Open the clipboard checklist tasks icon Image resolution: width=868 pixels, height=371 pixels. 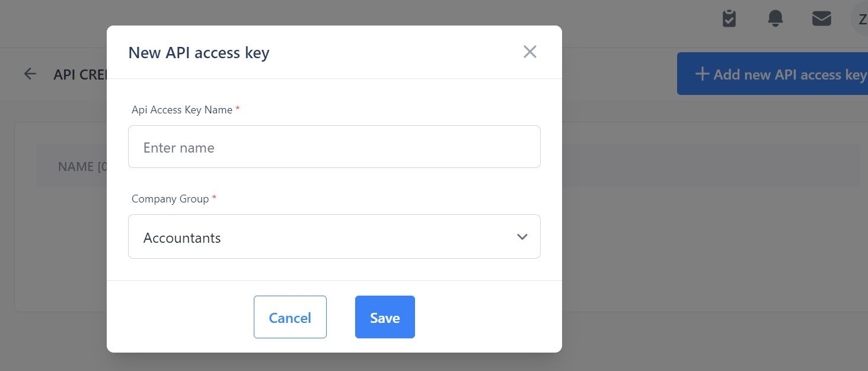click(x=729, y=18)
